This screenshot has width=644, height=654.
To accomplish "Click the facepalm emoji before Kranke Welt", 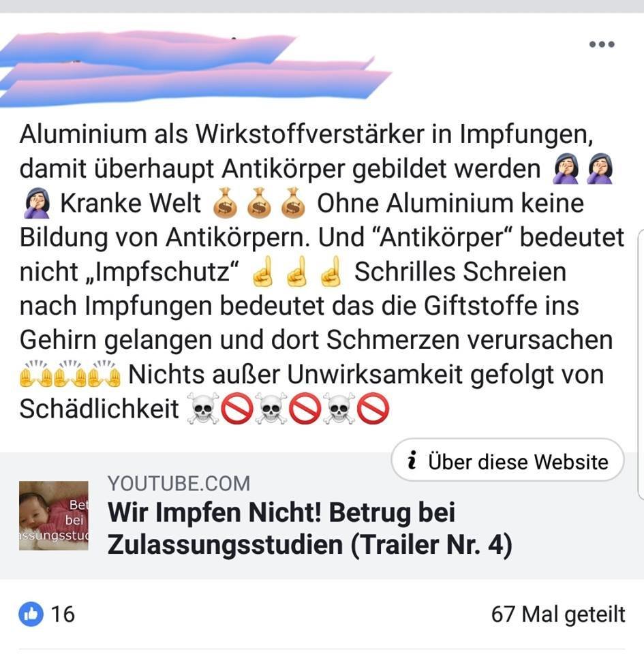I will coord(37,203).
